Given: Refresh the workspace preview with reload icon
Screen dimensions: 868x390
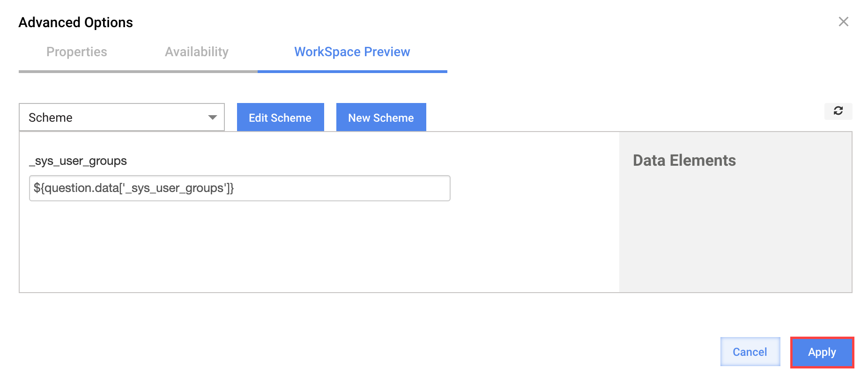Looking at the screenshot, I should (838, 111).
